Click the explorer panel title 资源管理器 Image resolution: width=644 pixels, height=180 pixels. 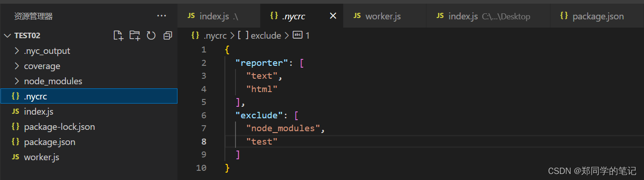[x=34, y=16]
